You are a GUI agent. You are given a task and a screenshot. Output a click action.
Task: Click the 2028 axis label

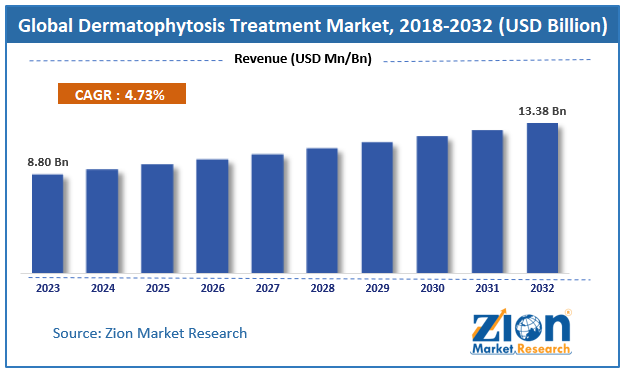(x=322, y=288)
